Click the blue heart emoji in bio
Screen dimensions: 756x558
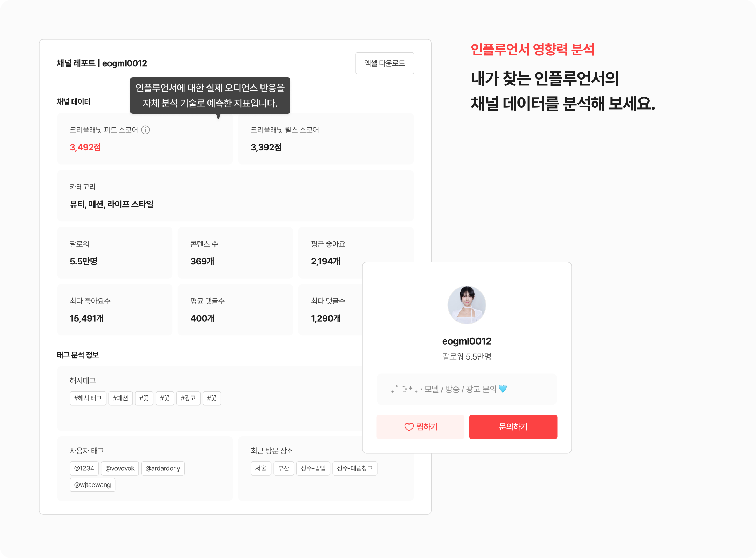point(502,389)
